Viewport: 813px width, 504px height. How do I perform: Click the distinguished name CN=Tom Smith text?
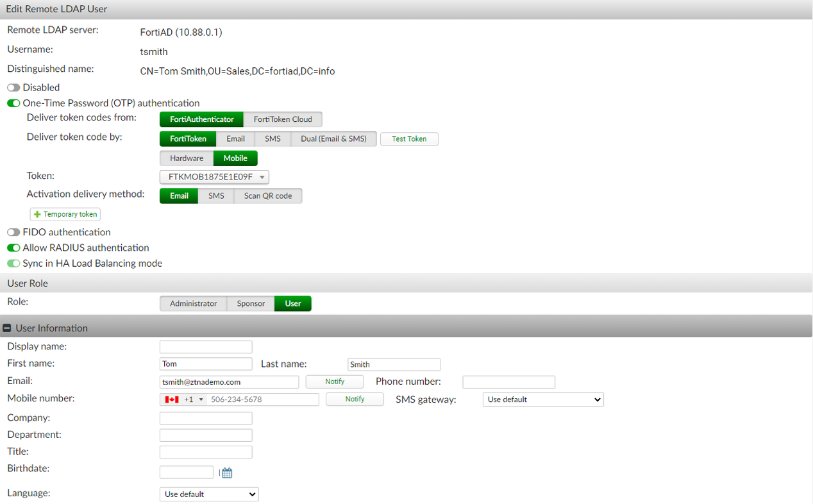(237, 71)
